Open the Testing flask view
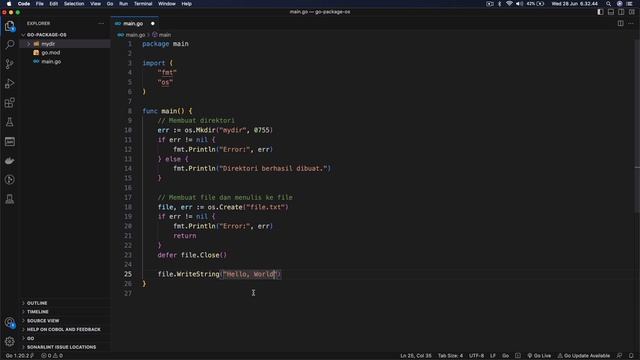 point(10,122)
